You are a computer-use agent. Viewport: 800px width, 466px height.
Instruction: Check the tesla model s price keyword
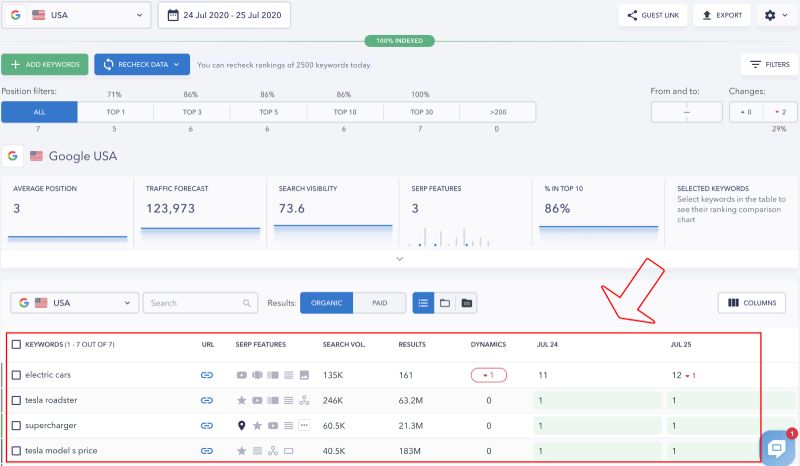(16, 451)
